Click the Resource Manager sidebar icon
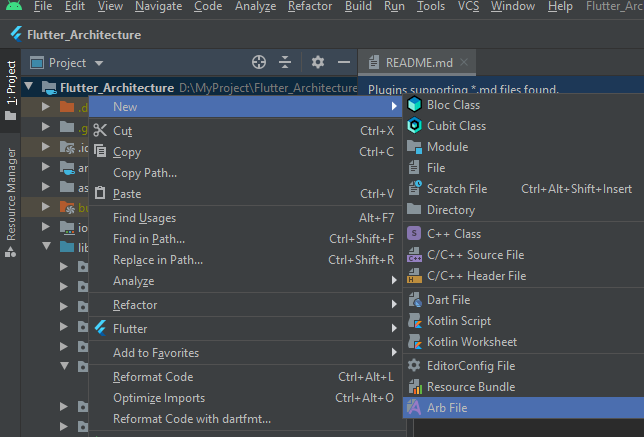The width and height of the screenshot is (644, 437). point(10,252)
